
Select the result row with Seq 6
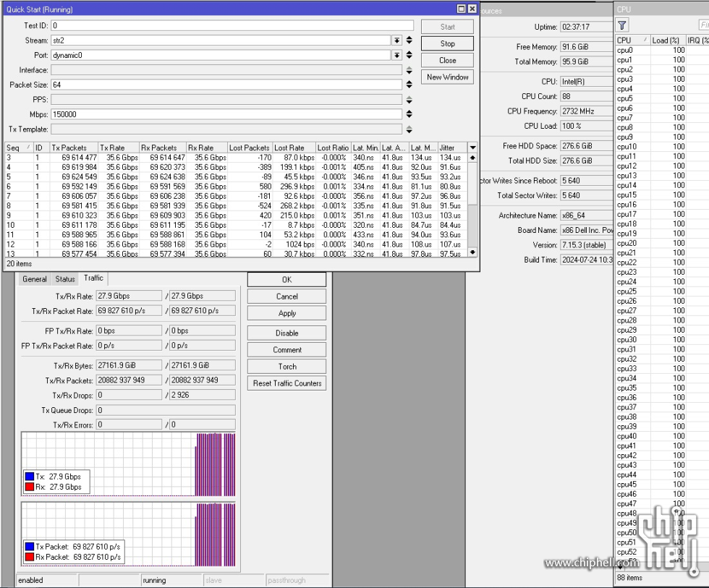pyautogui.click(x=236, y=186)
